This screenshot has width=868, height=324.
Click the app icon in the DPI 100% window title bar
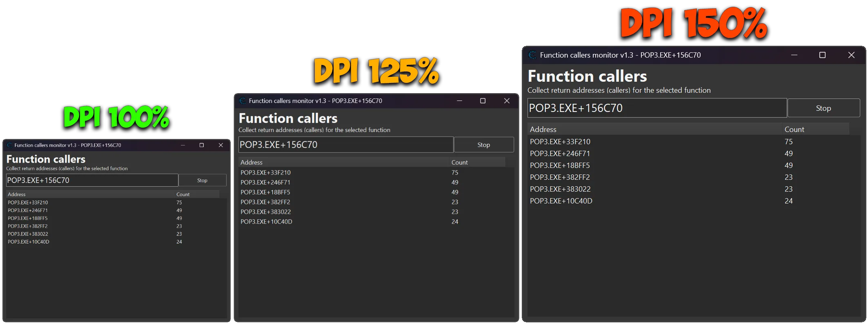click(x=9, y=145)
